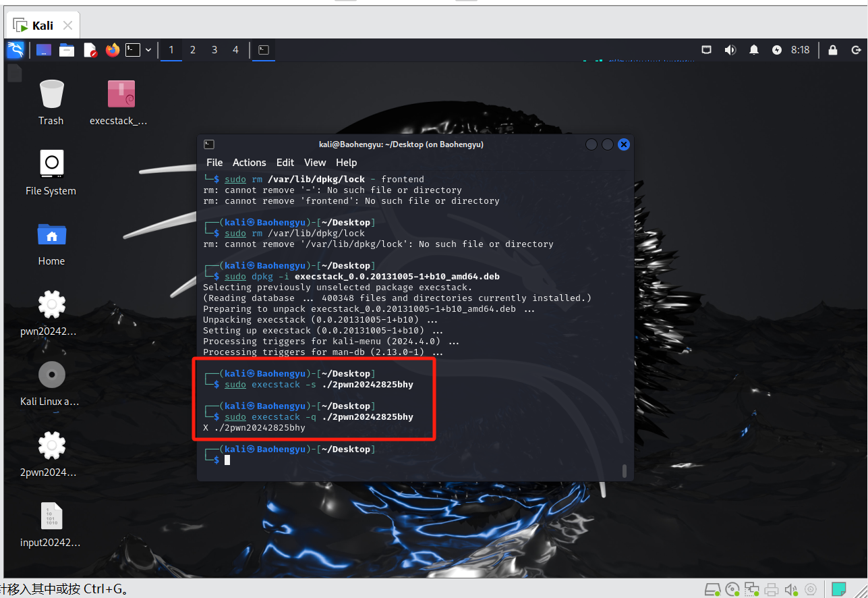This screenshot has height=598, width=868.
Task: Click the teal message log note icon
Action: [x=839, y=589]
